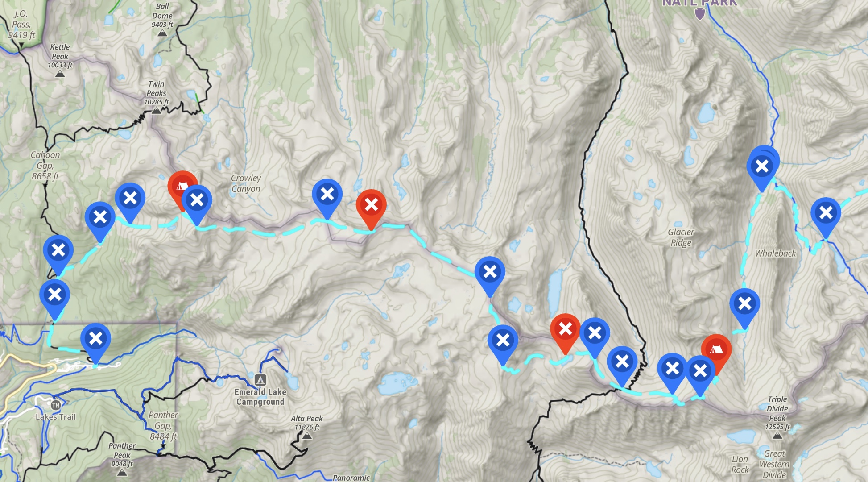Select the blue X marker far right near trail junction
This screenshot has height=482, width=868.
(826, 213)
